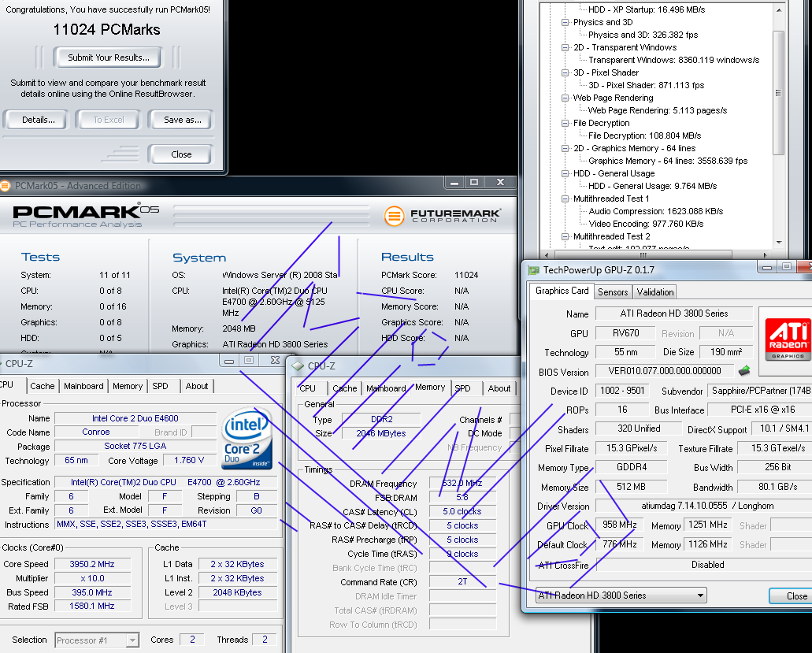Minimize the GPU-Z window
The height and width of the screenshot is (653, 812).
767,267
